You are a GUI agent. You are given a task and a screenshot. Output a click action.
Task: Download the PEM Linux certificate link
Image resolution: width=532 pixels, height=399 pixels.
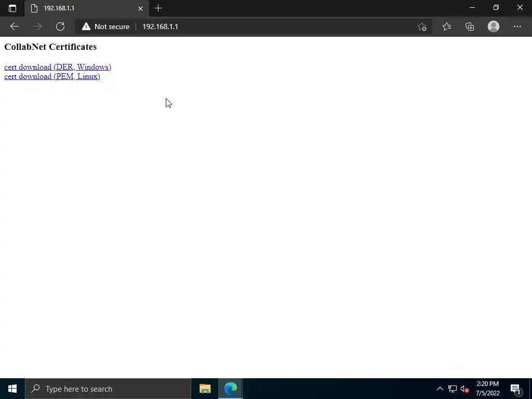52,76
